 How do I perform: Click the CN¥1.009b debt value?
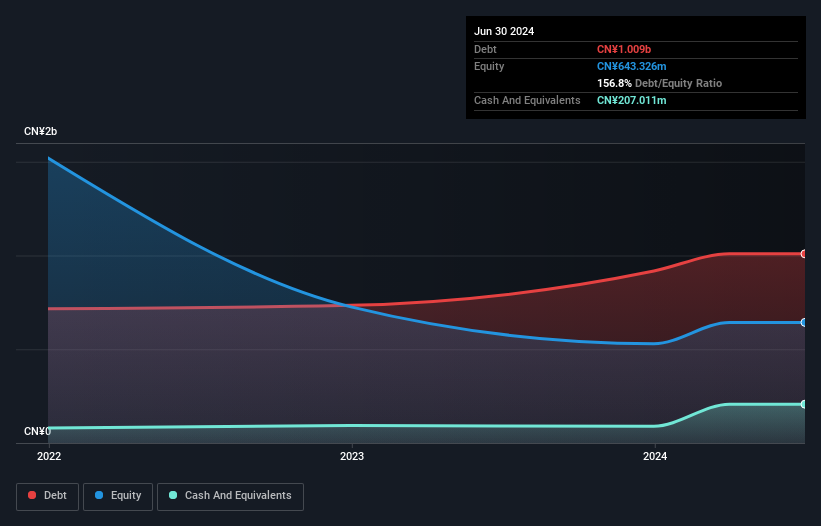(624, 49)
